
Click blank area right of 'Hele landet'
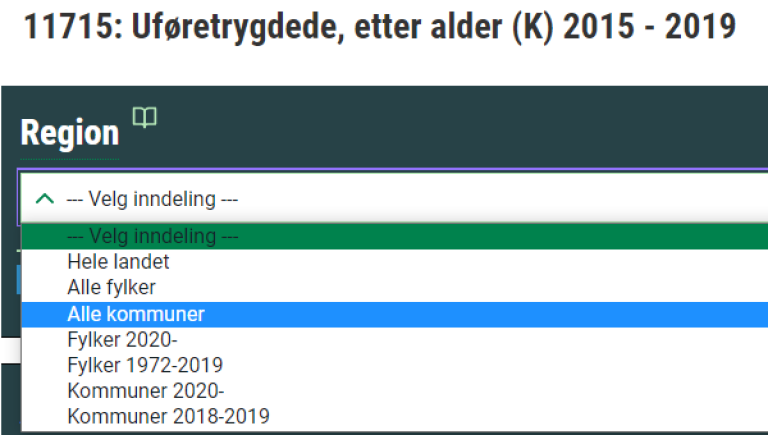(465, 262)
